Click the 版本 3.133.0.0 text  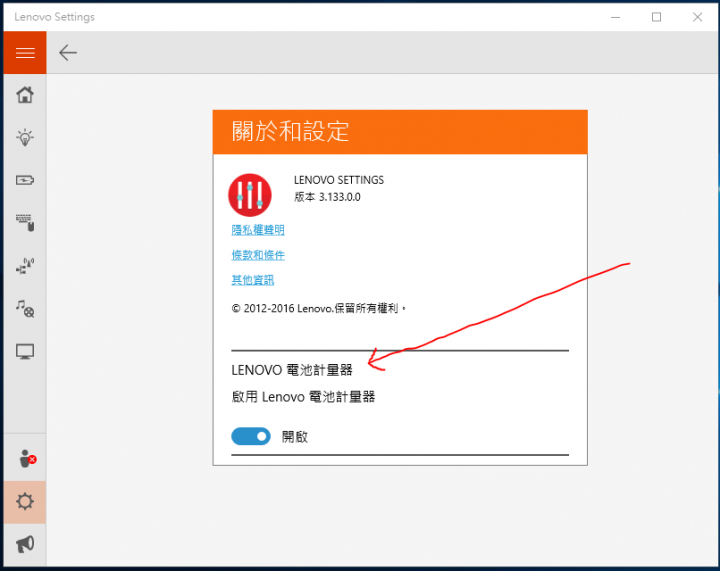click(327, 197)
